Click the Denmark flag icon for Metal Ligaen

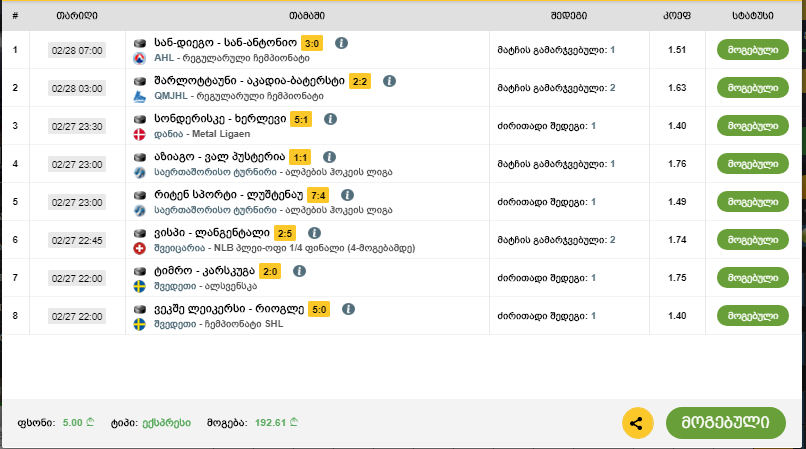pos(139,134)
